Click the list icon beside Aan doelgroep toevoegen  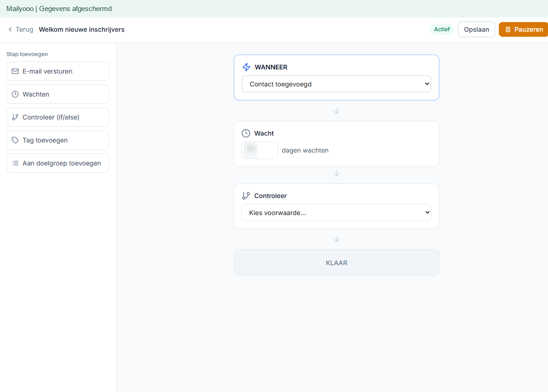point(15,163)
